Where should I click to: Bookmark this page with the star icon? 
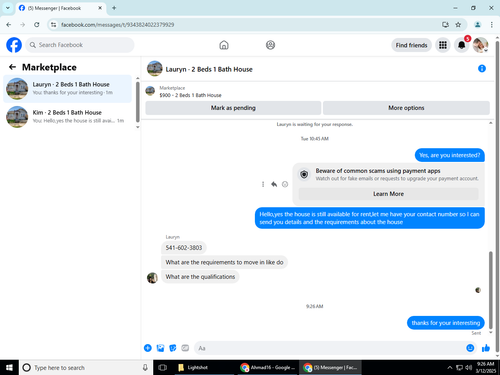point(458,25)
